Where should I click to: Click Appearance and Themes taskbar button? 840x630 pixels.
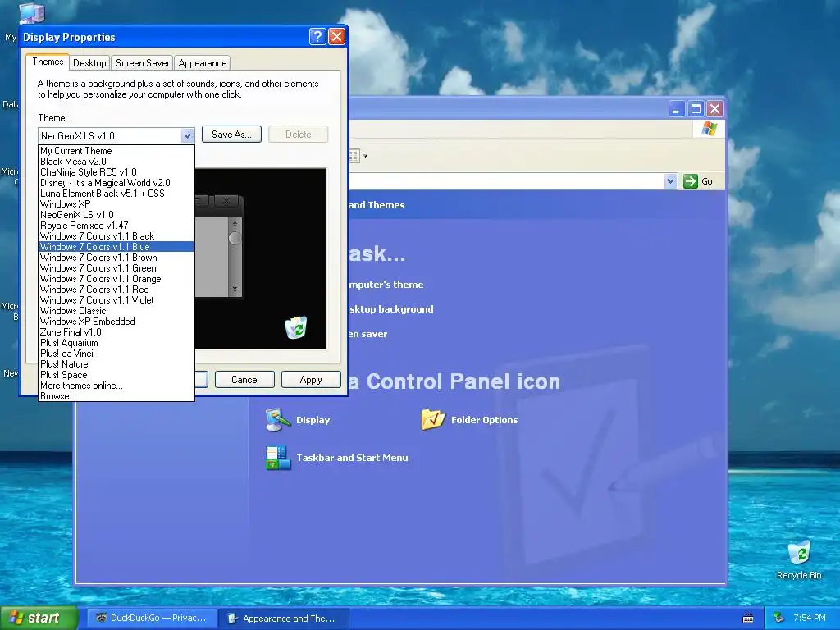click(x=285, y=619)
